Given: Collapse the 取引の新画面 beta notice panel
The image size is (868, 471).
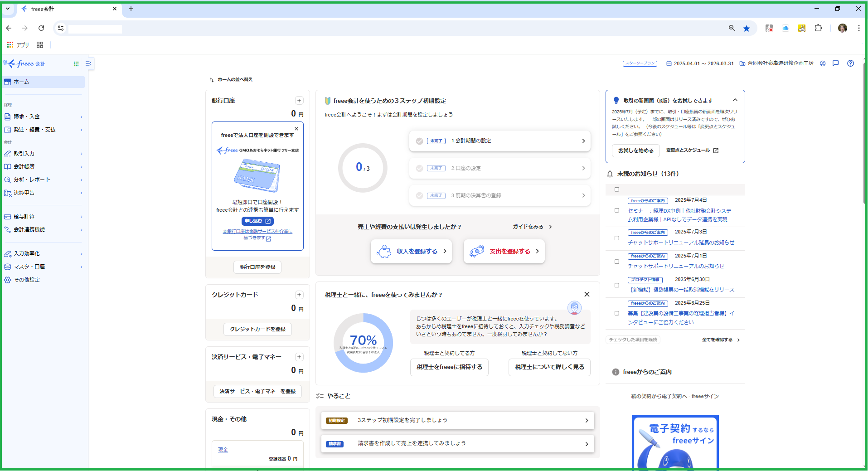Looking at the screenshot, I should 735,100.
